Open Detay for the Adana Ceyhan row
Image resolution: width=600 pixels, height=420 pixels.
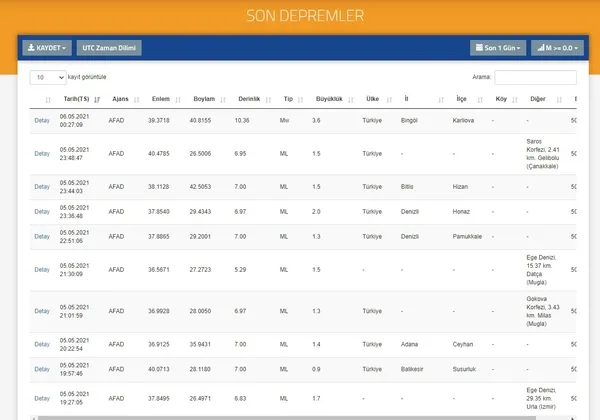(42, 343)
